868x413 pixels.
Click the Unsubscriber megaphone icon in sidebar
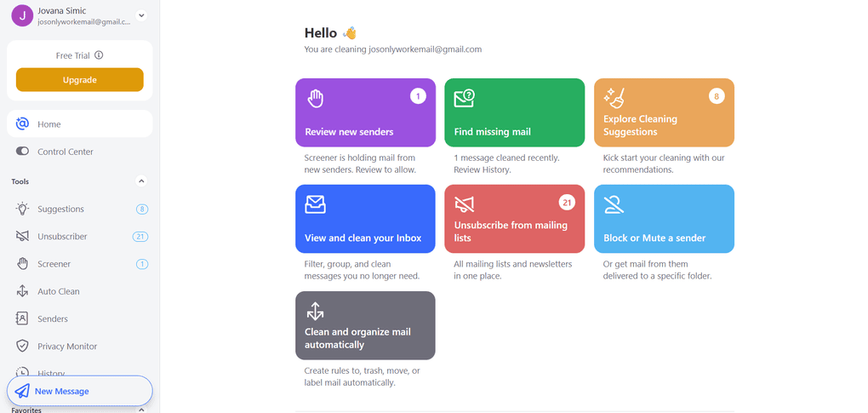[x=22, y=237]
